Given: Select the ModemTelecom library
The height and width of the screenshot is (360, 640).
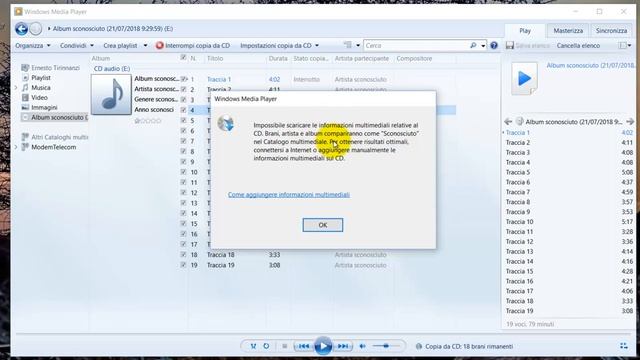Looking at the screenshot, I should [53, 147].
